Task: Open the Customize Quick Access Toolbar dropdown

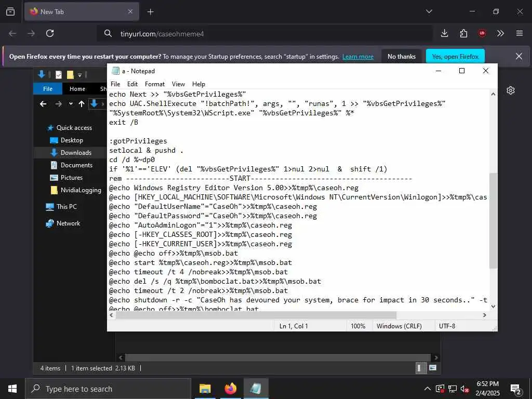Action: pos(79,75)
